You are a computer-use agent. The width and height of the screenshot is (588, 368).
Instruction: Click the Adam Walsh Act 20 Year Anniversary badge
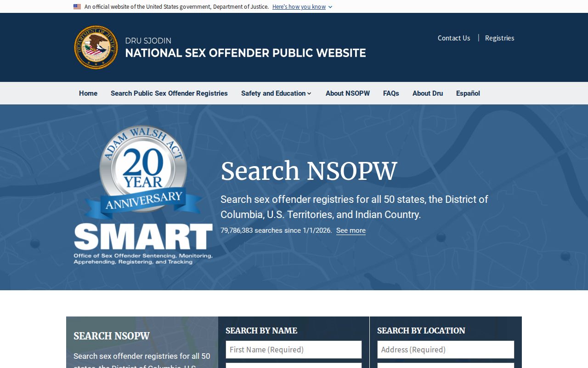[143, 172]
